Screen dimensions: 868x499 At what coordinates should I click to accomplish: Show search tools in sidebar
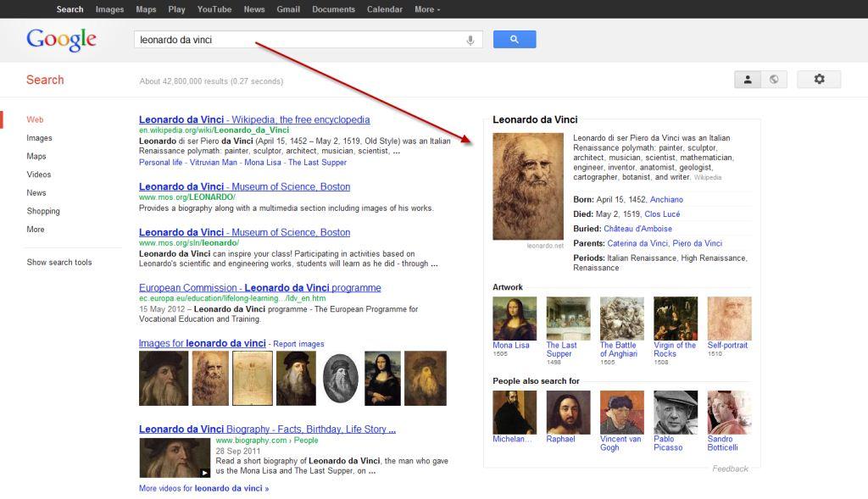click(x=59, y=263)
